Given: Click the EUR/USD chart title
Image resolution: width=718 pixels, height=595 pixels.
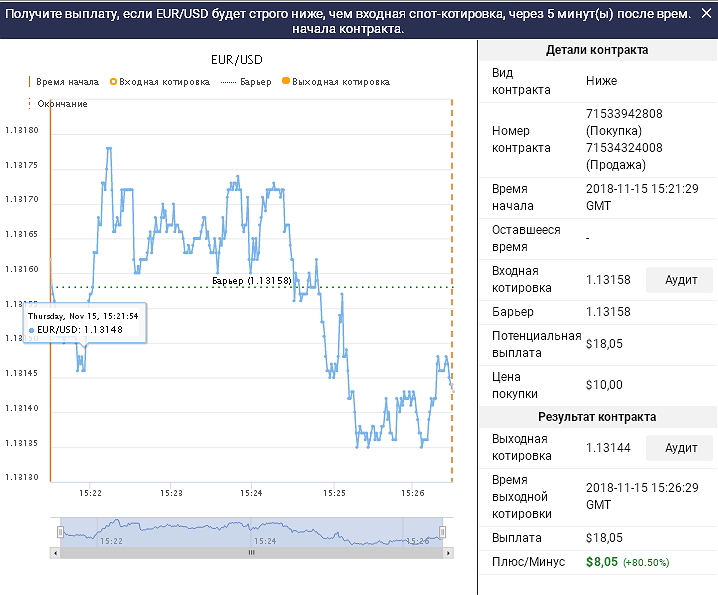Looking at the screenshot, I should click(x=237, y=60).
